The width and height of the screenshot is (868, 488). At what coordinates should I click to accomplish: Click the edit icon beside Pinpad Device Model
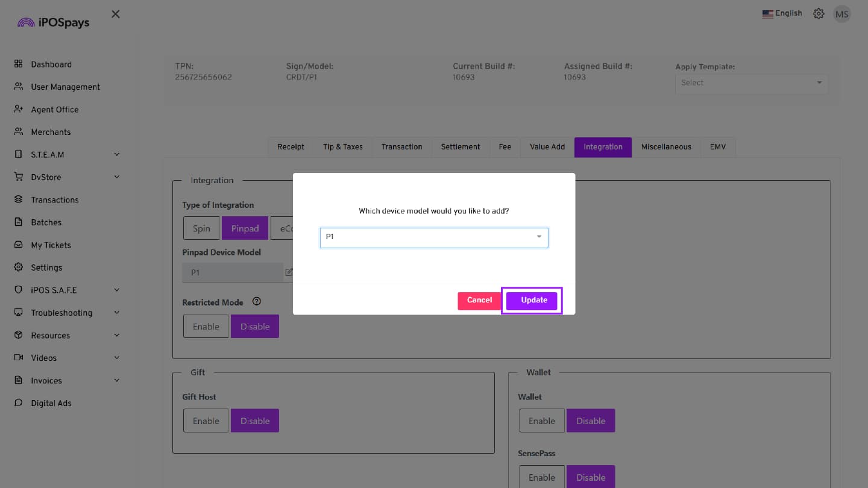pos(289,272)
